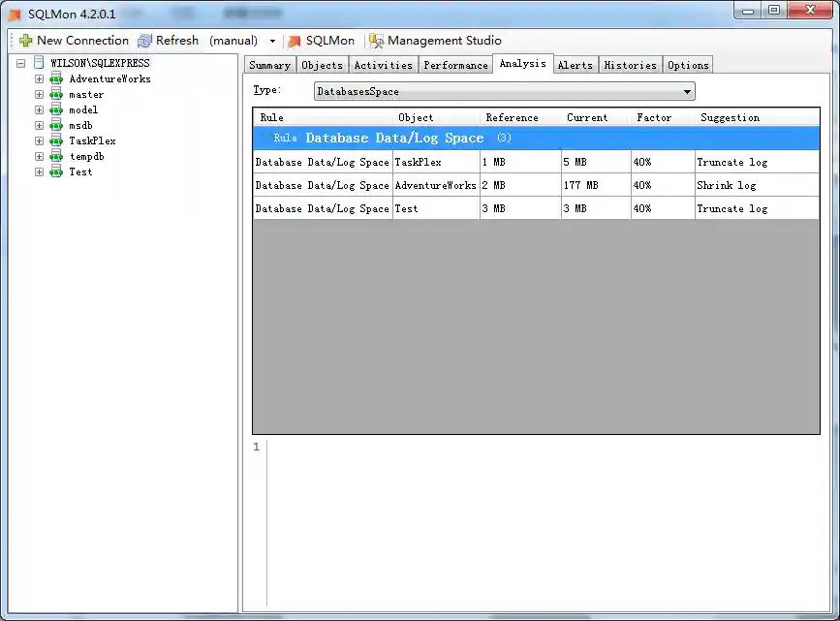This screenshot has width=840, height=621.
Task: Open the Refresh manual interval dropdown arrow
Action: click(272, 41)
